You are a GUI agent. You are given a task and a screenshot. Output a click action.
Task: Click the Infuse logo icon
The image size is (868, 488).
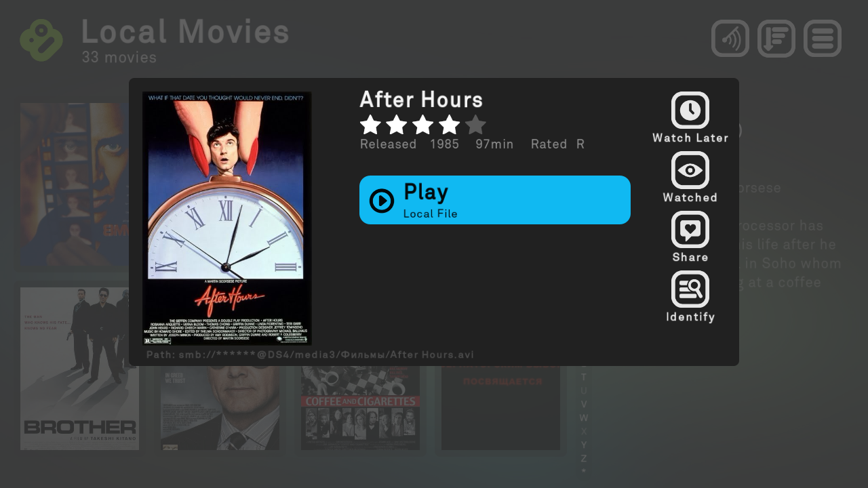point(41,40)
